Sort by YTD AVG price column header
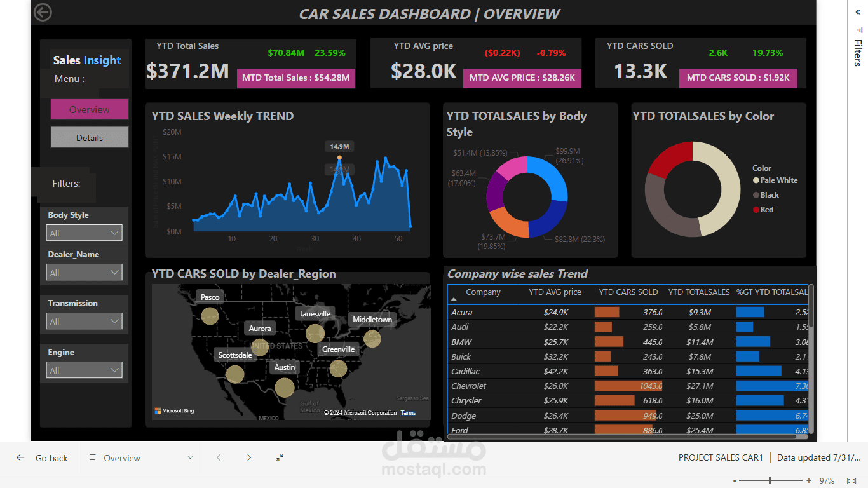The image size is (868, 488). coord(555,292)
